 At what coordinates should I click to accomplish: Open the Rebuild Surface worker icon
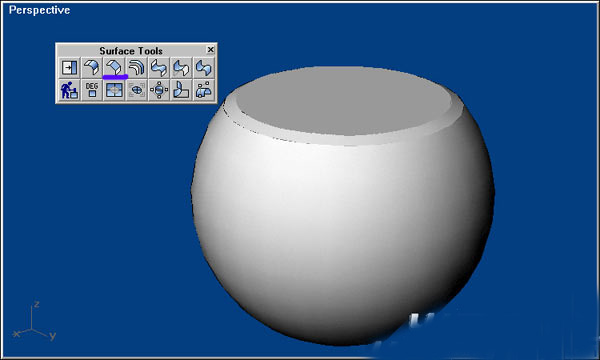click(x=69, y=90)
